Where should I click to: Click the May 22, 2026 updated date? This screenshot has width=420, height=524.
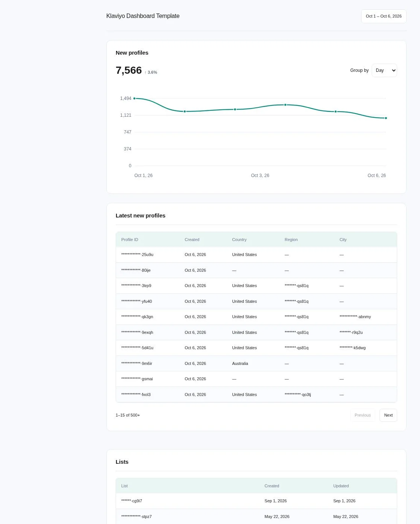click(346, 517)
